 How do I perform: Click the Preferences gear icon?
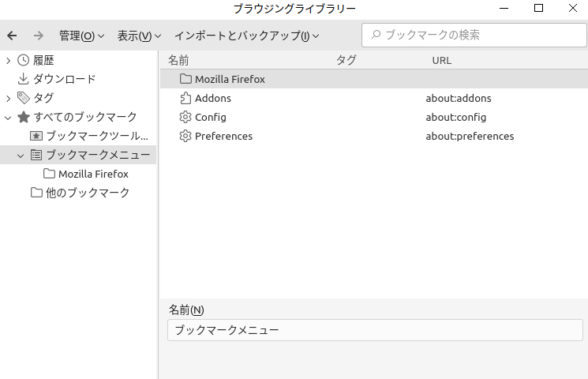pyautogui.click(x=185, y=136)
